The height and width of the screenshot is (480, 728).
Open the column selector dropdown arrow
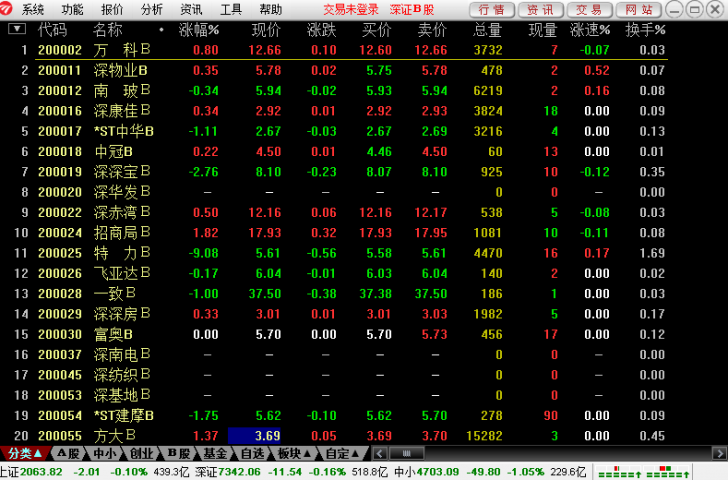pos(17,29)
